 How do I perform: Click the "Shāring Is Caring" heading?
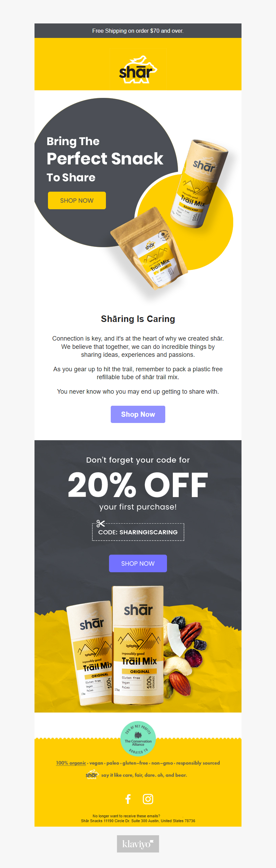[138, 319]
